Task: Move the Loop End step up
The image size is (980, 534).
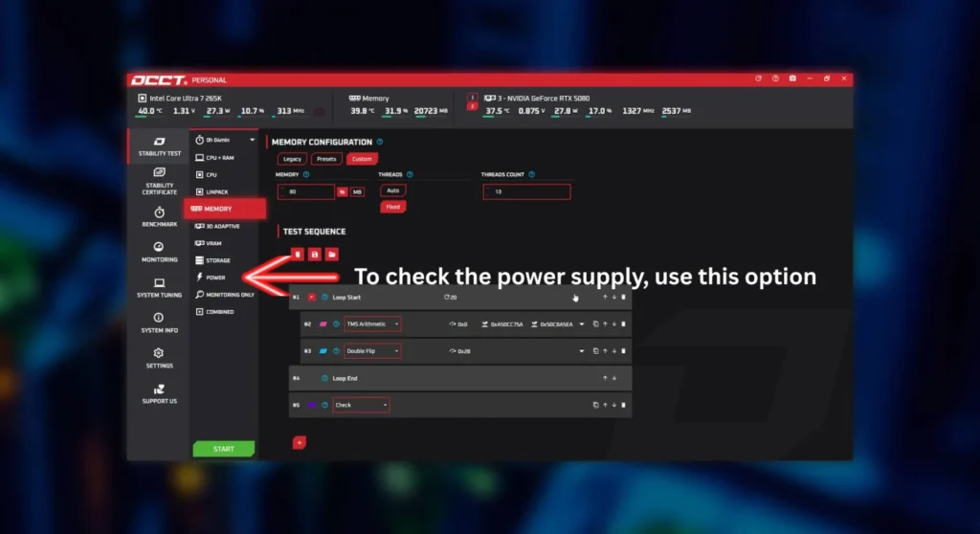Action: tap(605, 378)
